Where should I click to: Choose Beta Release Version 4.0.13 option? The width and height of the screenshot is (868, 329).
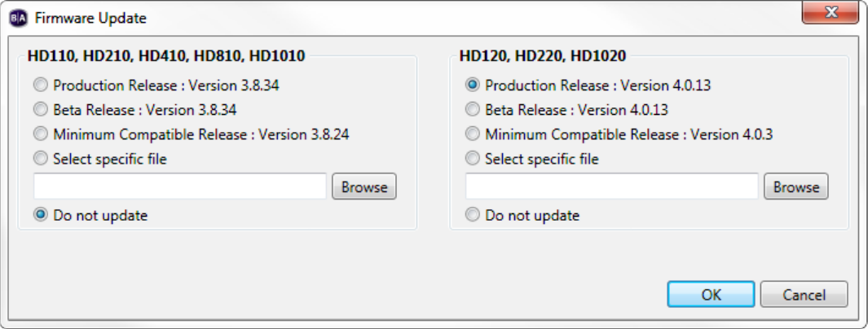[473, 110]
